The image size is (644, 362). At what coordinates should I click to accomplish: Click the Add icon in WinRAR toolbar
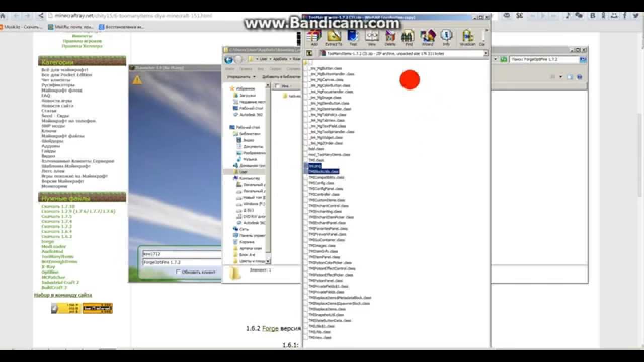pyautogui.click(x=314, y=37)
